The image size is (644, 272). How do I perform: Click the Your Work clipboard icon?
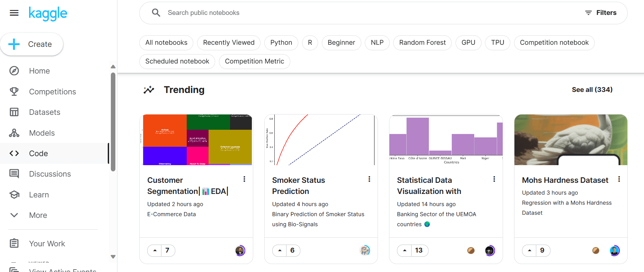(x=14, y=244)
